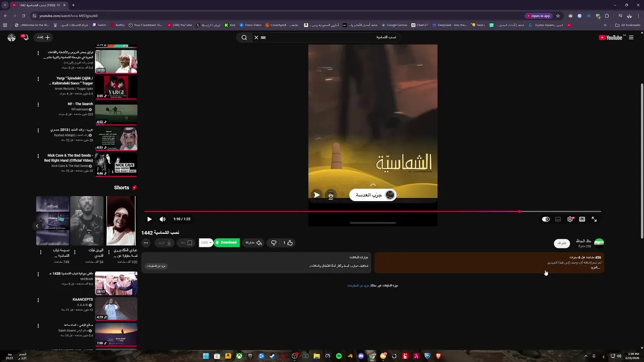Mute the video volume speaker icon

[x=163, y=219]
